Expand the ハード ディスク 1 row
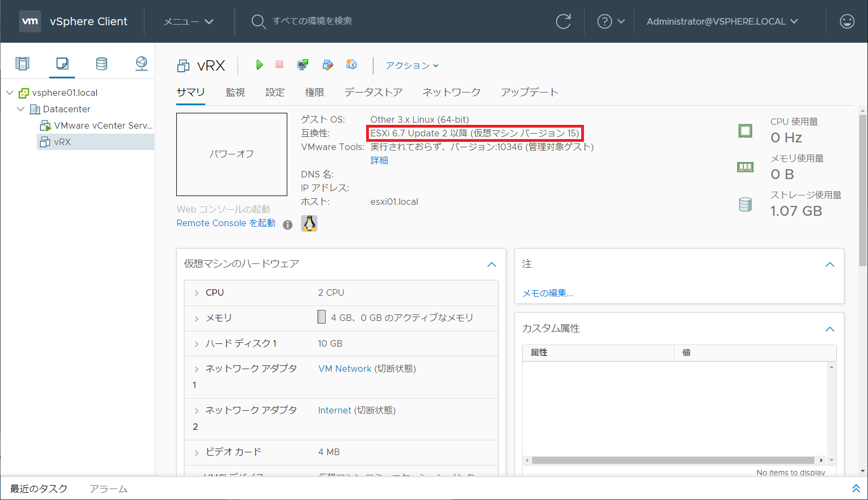This screenshot has height=500, width=868. (x=196, y=344)
